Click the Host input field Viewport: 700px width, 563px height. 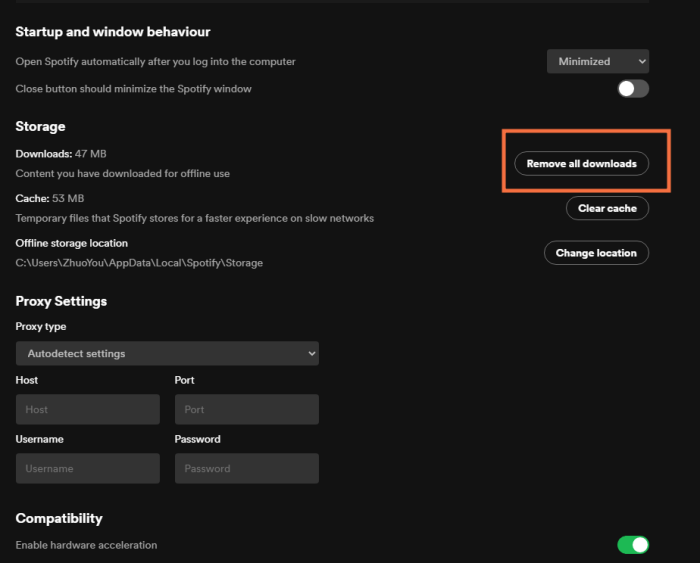88,409
